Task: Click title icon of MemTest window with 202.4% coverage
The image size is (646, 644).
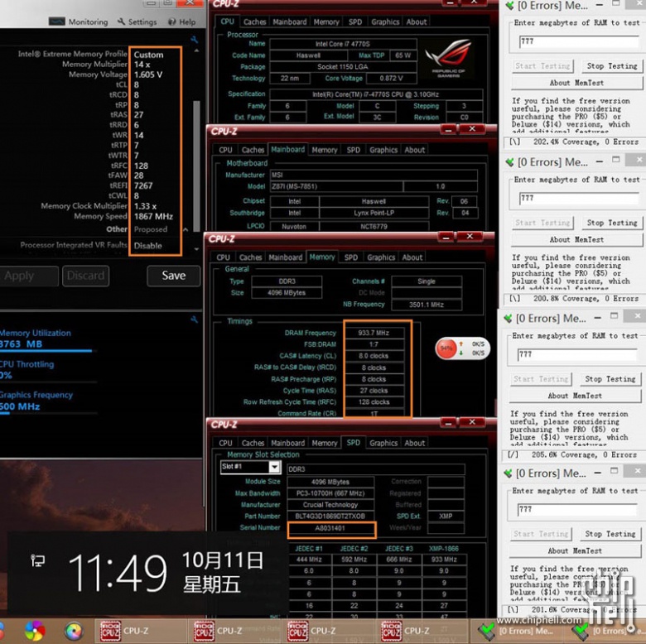Action: click(510, 5)
